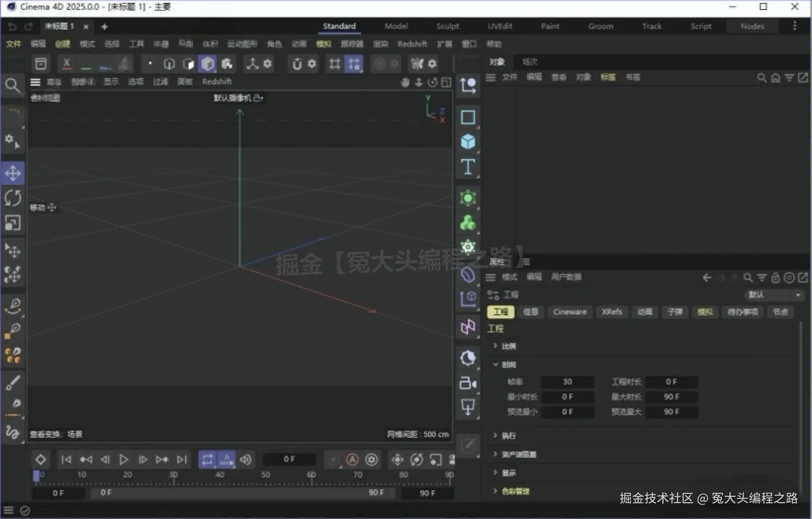812x519 pixels.
Task: Toggle the sound playback speaker icon
Action: [245, 460]
